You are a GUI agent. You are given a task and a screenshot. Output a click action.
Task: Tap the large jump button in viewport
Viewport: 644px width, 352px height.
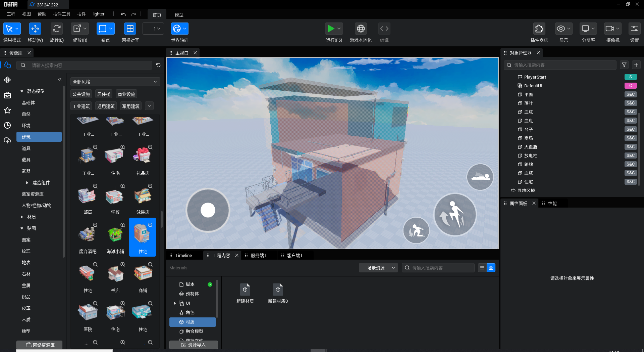coord(455,215)
